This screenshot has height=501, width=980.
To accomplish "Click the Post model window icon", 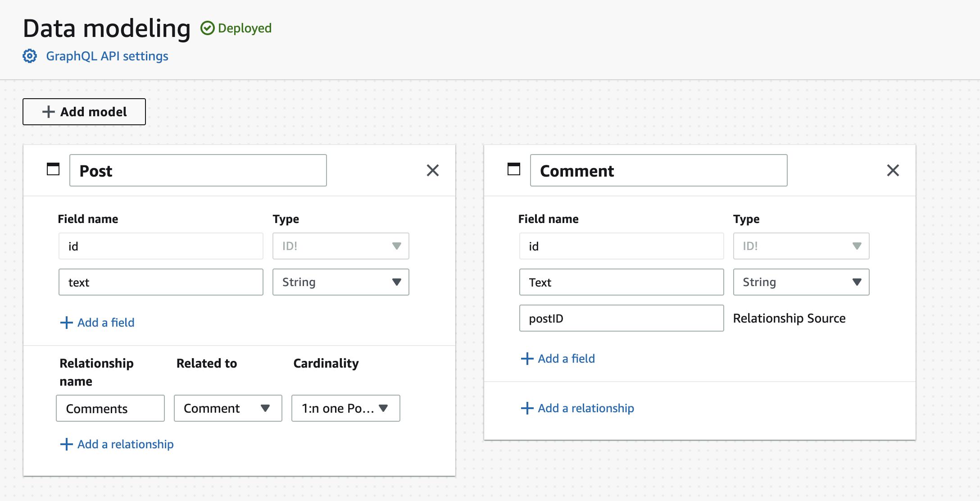I will pyautogui.click(x=53, y=169).
